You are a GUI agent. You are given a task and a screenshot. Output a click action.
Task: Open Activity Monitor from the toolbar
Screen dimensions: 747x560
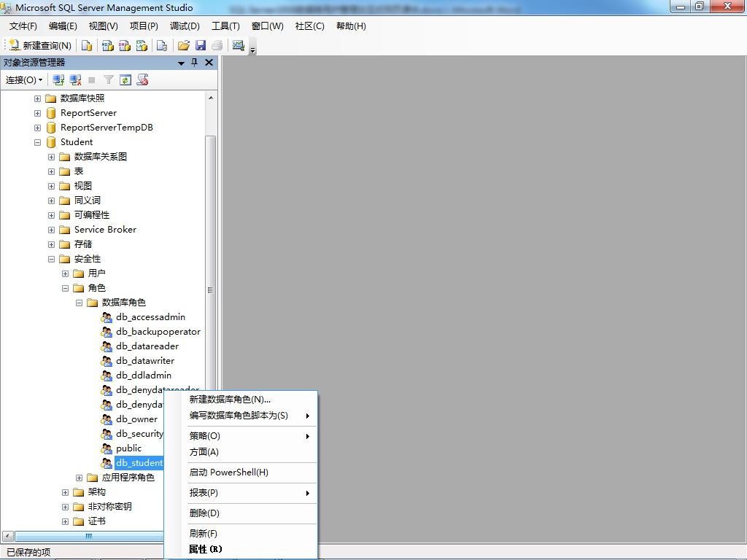[x=239, y=45]
